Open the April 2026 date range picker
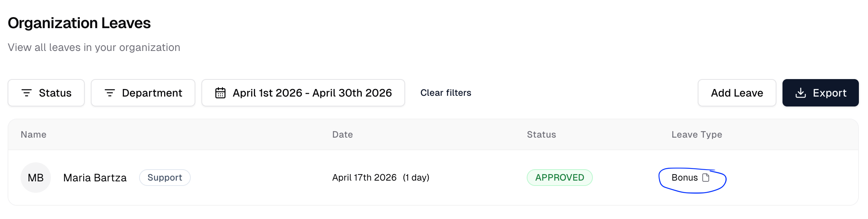 303,93
